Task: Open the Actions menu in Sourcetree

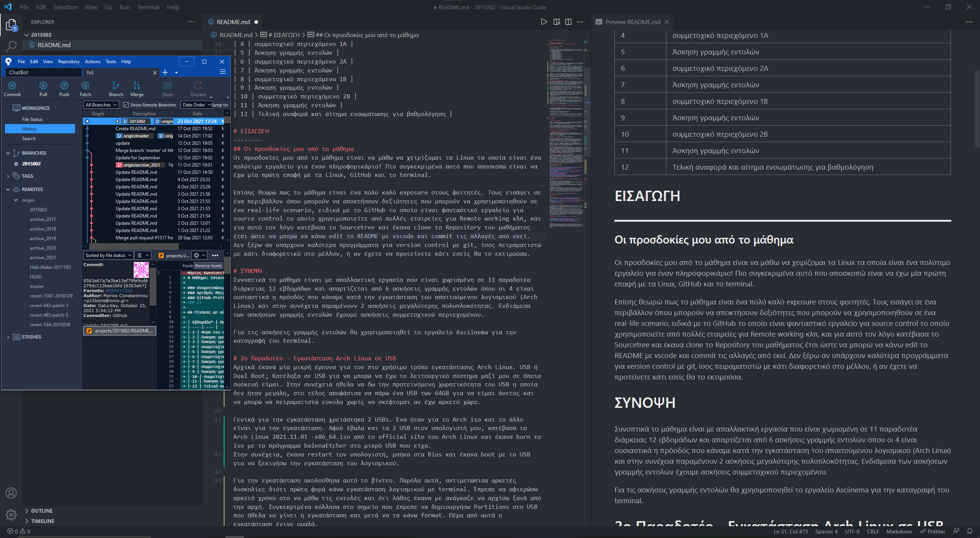Action: [93, 61]
